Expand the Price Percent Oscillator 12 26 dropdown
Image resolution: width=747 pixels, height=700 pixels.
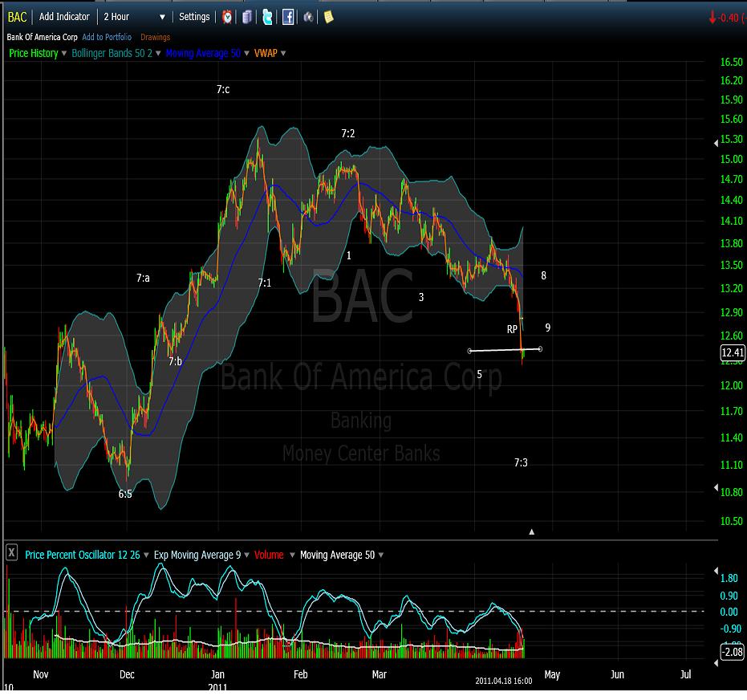[x=146, y=556]
